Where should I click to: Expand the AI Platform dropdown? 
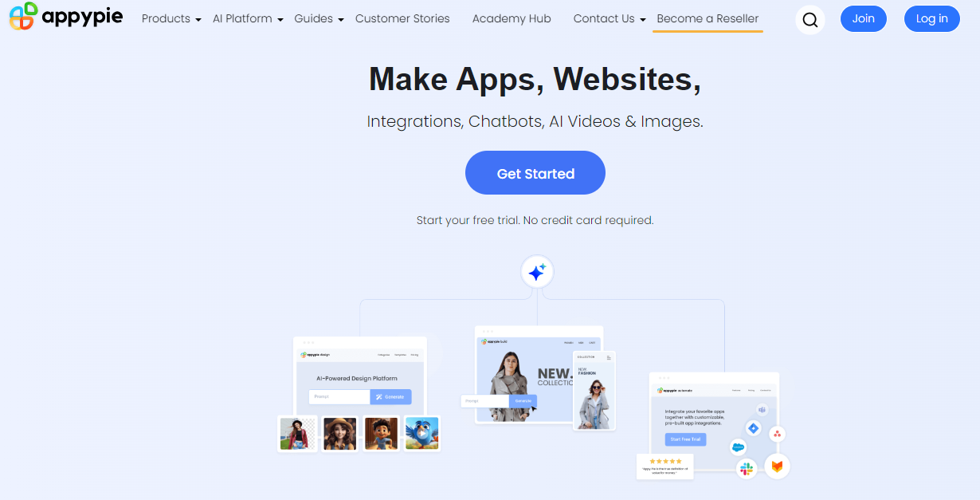click(248, 18)
